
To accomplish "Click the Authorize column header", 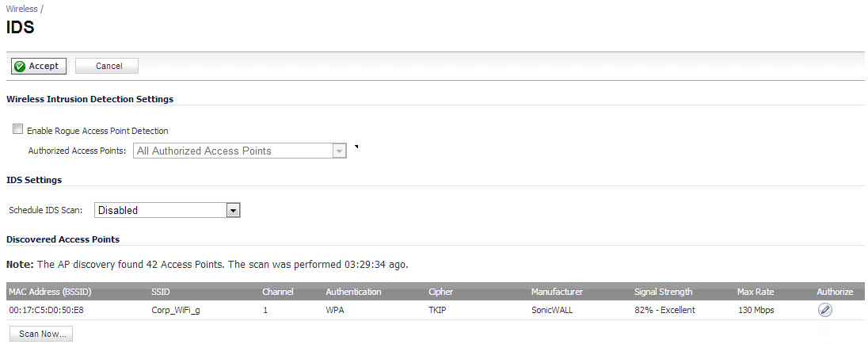I will (835, 292).
